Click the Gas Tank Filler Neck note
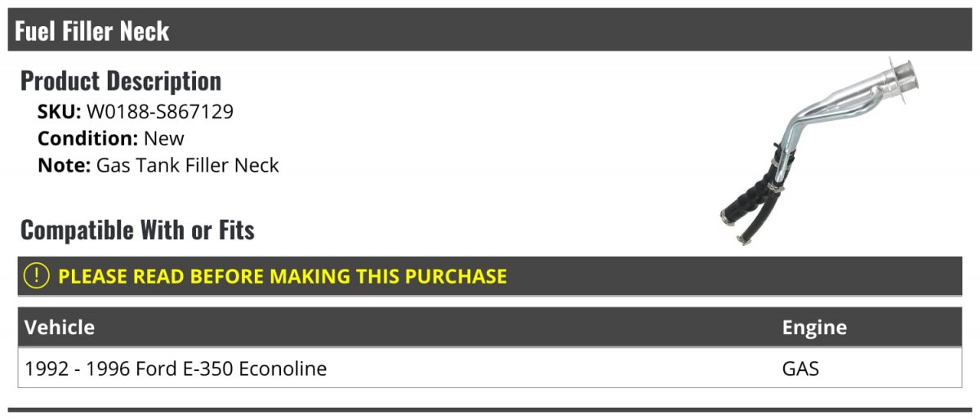 [188, 165]
